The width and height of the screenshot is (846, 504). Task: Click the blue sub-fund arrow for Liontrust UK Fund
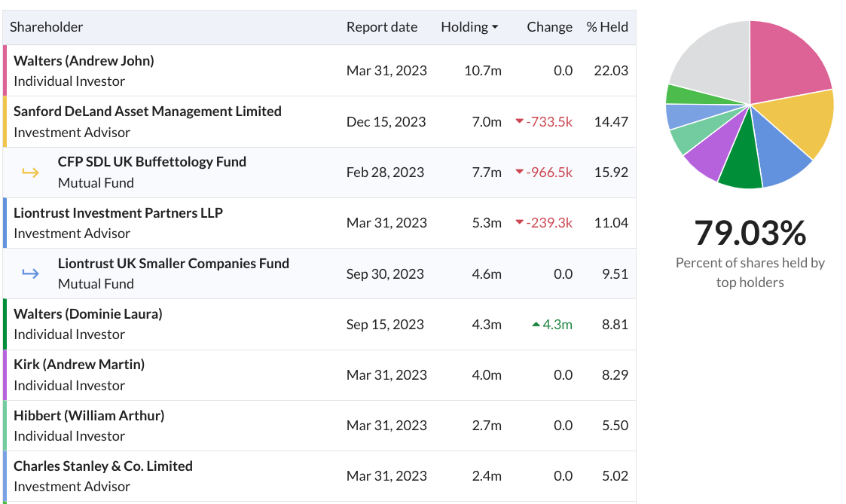30,273
